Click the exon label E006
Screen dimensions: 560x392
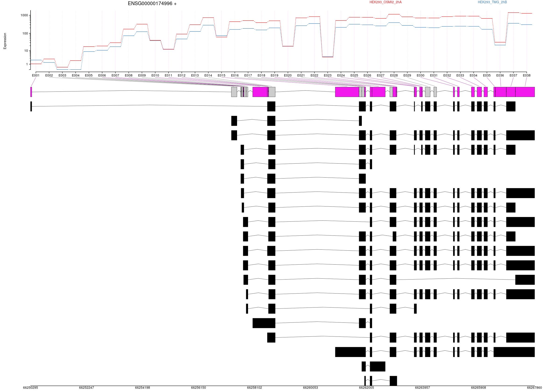click(102, 75)
